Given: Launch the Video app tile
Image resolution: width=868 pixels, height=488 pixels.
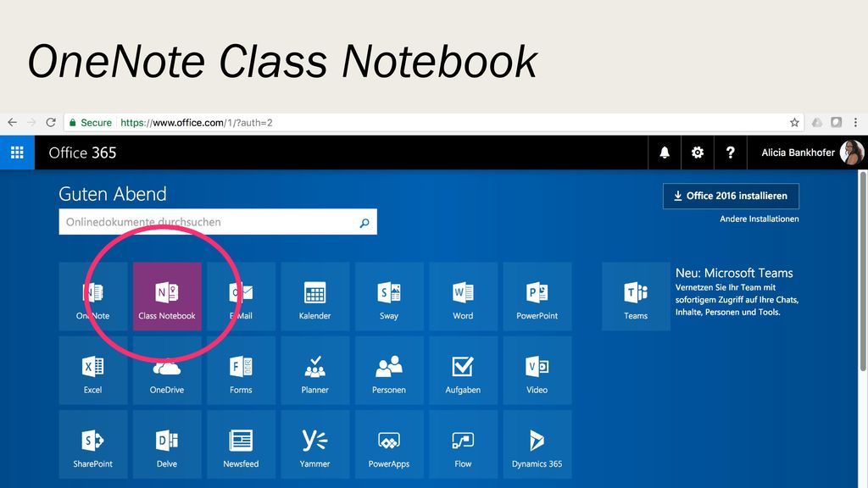Looking at the screenshot, I should click(537, 371).
